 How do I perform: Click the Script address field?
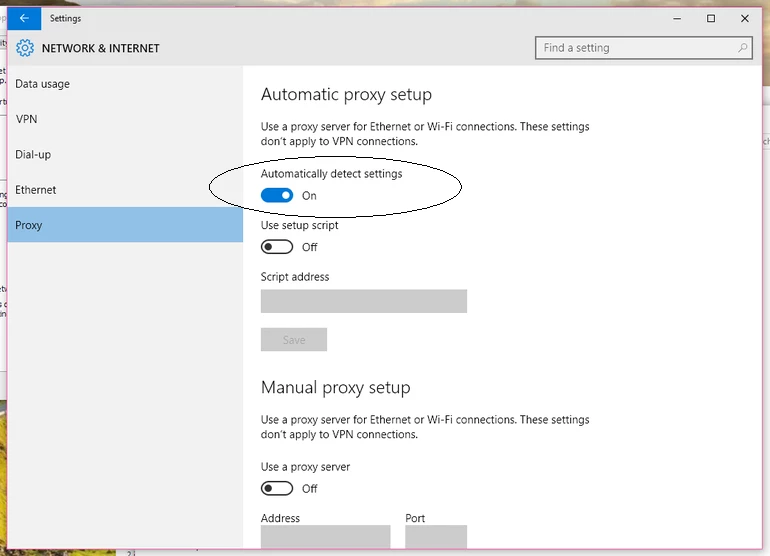click(x=364, y=301)
